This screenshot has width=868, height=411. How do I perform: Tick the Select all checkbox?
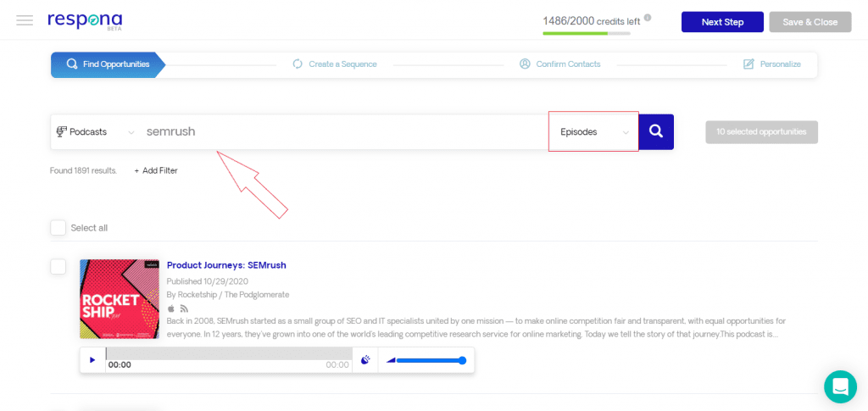[x=58, y=228]
